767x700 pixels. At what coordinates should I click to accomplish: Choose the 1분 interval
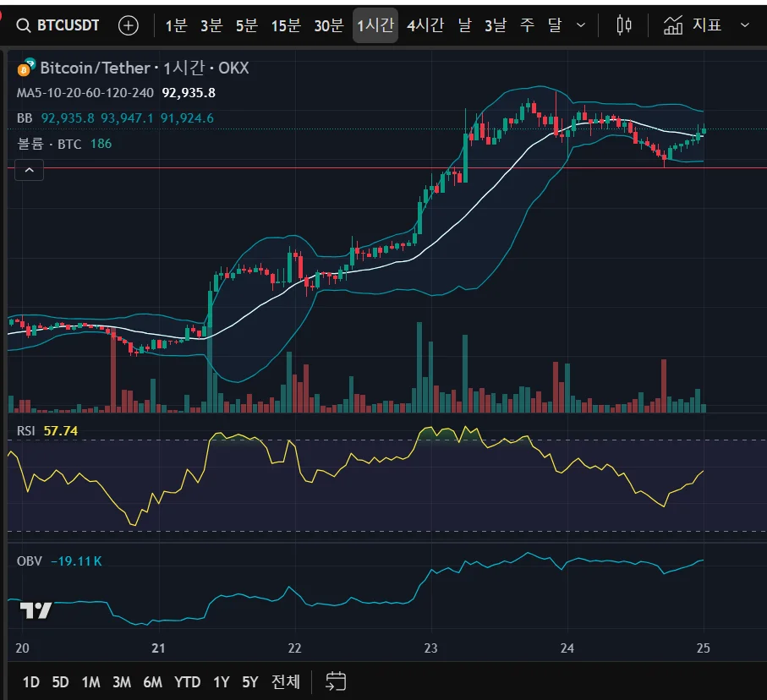pyautogui.click(x=176, y=25)
